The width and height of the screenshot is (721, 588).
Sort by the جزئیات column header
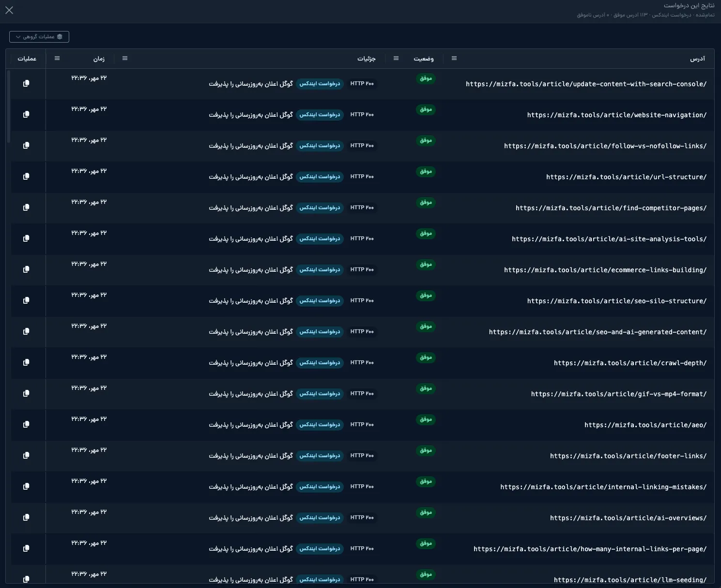point(367,59)
